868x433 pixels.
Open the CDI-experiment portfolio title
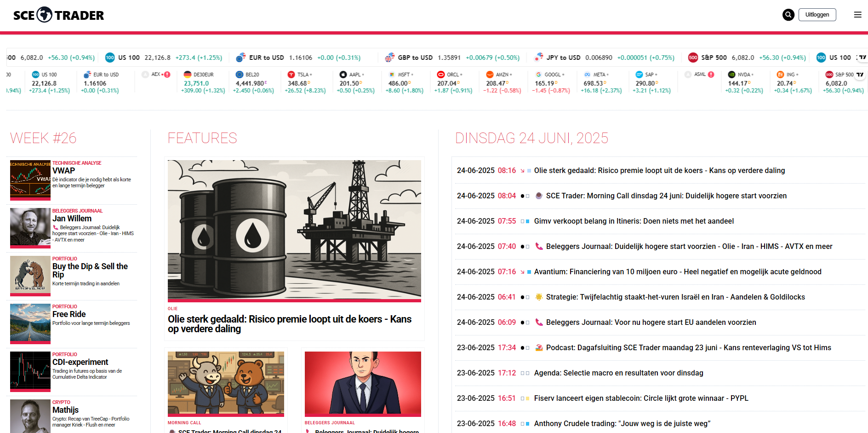(80, 362)
